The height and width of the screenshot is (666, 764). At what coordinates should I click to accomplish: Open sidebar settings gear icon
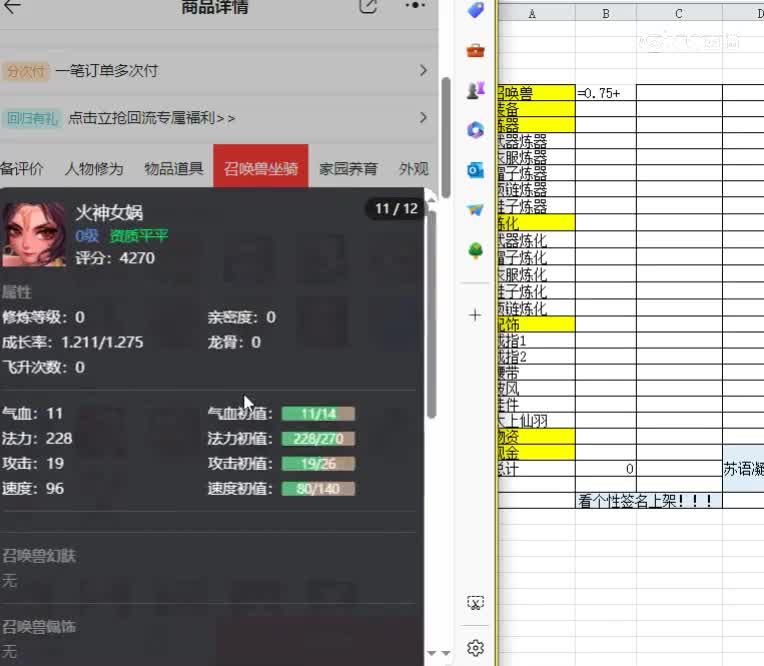[476, 648]
